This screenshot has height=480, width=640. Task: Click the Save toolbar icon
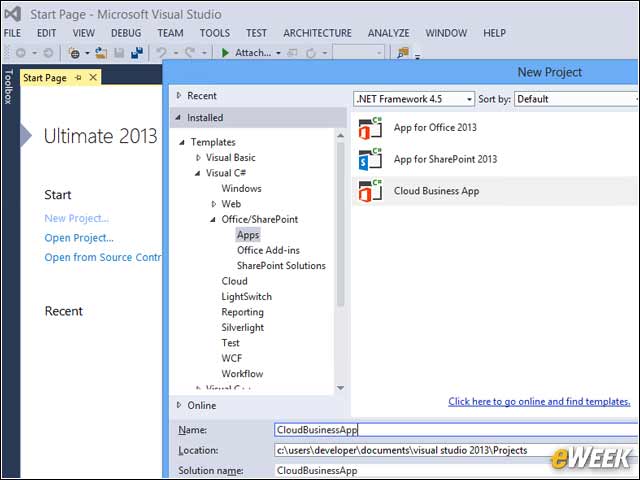coord(119,53)
